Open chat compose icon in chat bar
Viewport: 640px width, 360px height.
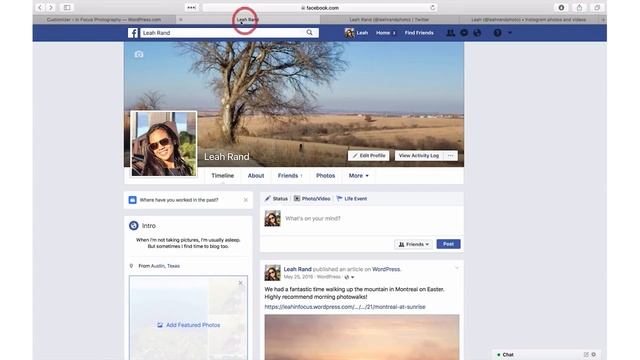[x=586, y=355]
